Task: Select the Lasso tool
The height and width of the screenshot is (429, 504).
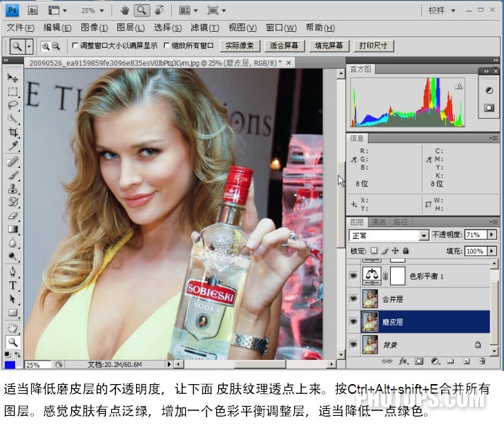Action: [12, 105]
